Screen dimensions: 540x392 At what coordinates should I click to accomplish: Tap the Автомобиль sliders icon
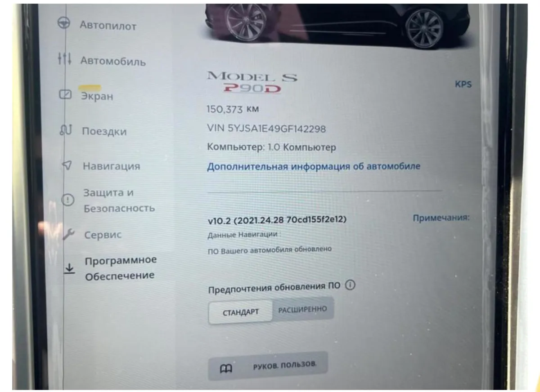coord(64,59)
